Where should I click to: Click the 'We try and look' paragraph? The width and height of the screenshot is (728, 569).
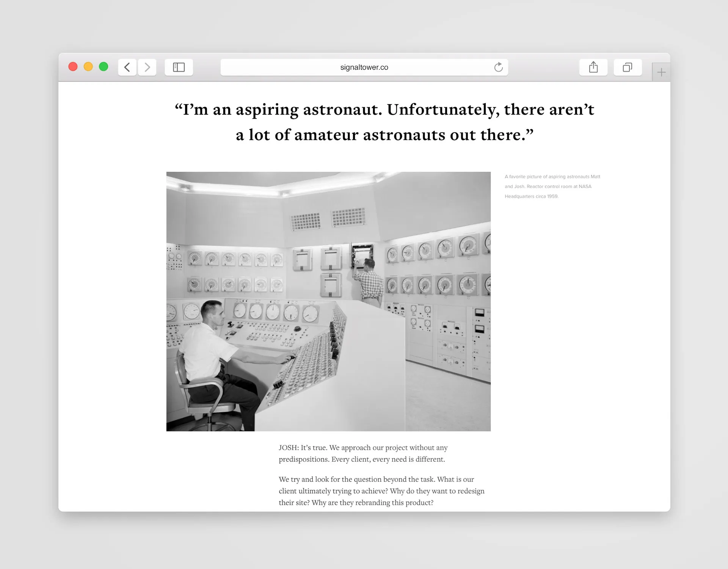pyautogui.click(x=381, y=491)
